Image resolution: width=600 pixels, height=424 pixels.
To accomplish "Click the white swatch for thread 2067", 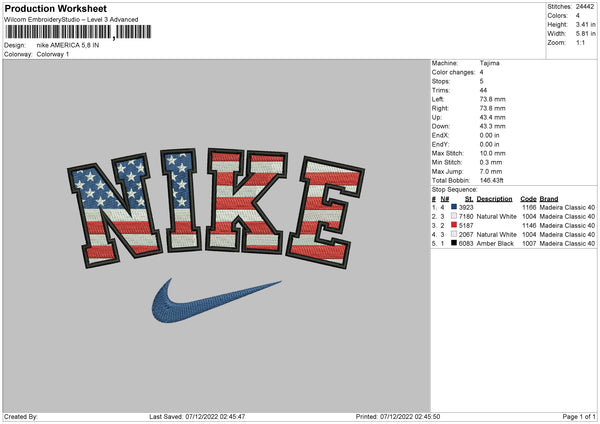I will [x=454, y=234].
